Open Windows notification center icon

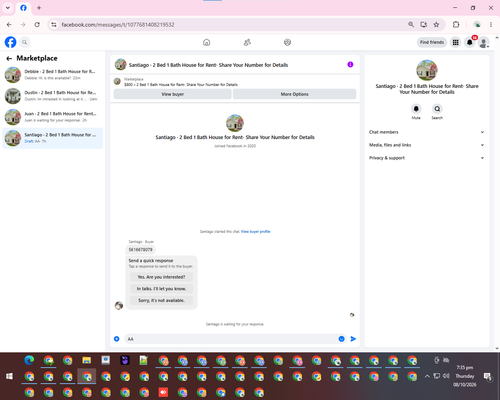[488, 376]
